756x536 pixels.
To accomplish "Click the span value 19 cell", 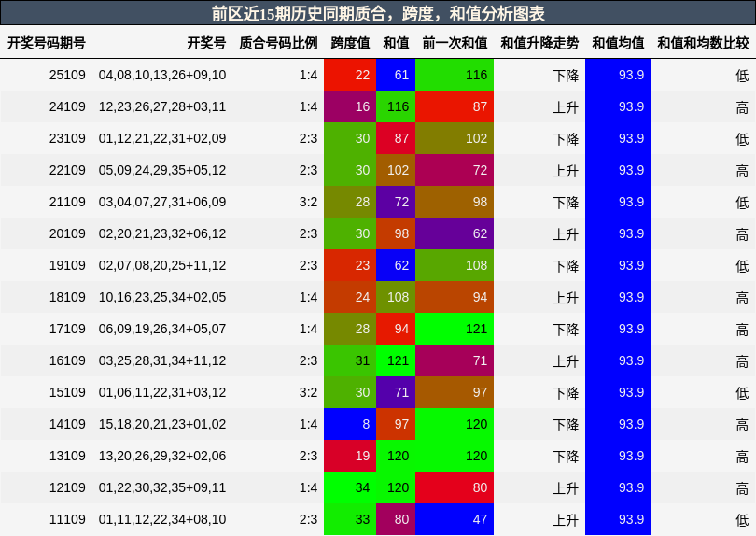I will pyautogui.click(x=350, y=456).
